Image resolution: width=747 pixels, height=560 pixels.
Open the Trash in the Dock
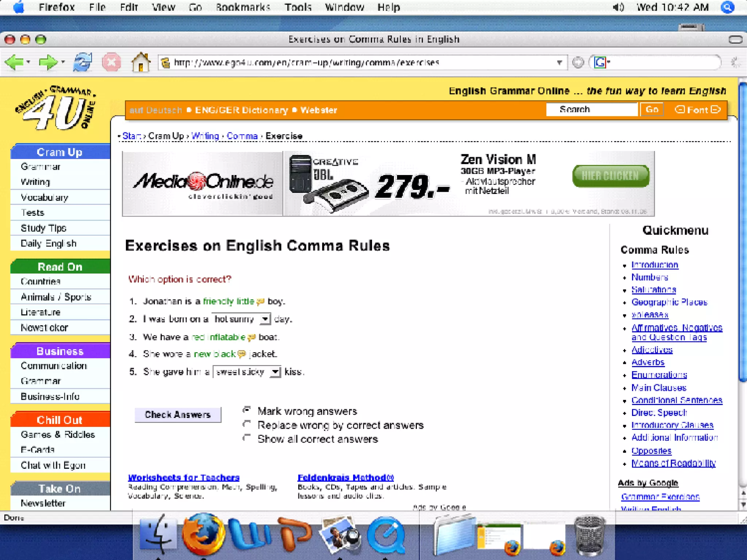[589, 535]
